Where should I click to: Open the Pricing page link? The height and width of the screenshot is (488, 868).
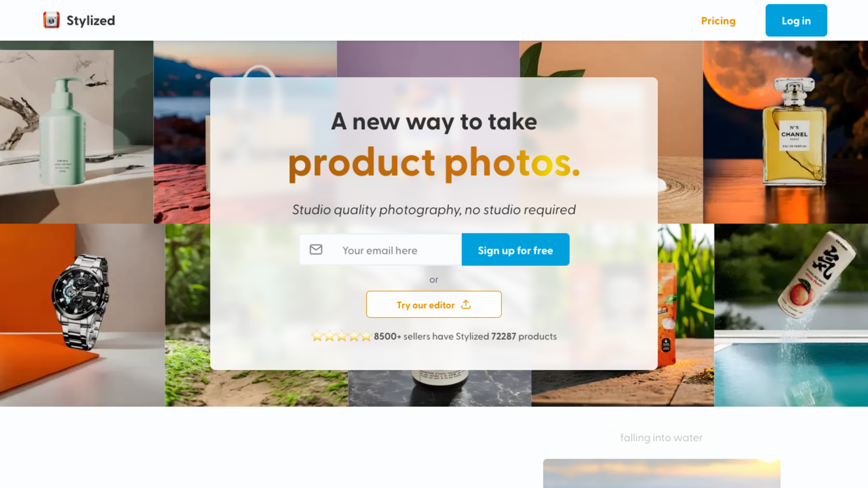tap(718, 21)
